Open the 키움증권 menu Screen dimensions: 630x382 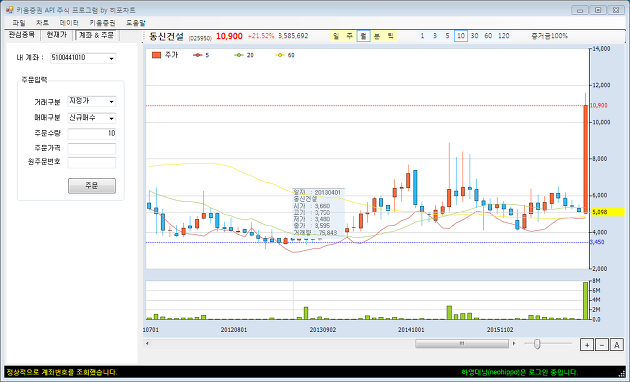(x=102, y=23)
